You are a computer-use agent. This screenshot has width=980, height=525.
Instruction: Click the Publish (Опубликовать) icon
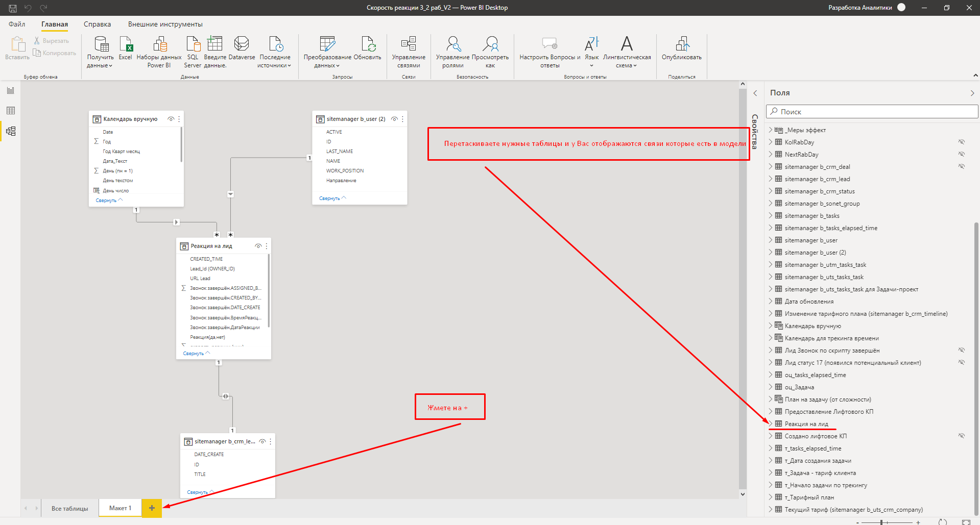tap(682, 48)
